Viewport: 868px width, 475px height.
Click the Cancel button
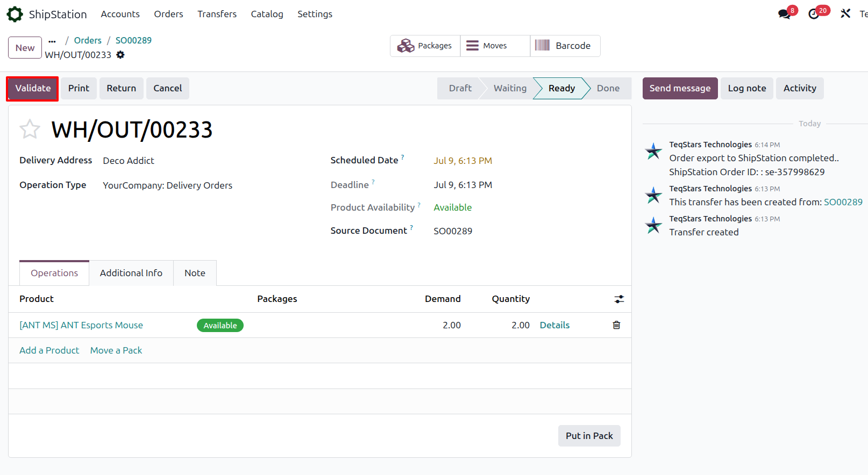tap(168, 88)
